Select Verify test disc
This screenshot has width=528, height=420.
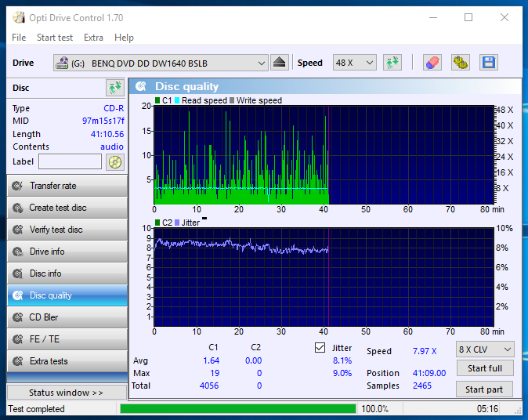pyautogui.click(x=67, y=230)
